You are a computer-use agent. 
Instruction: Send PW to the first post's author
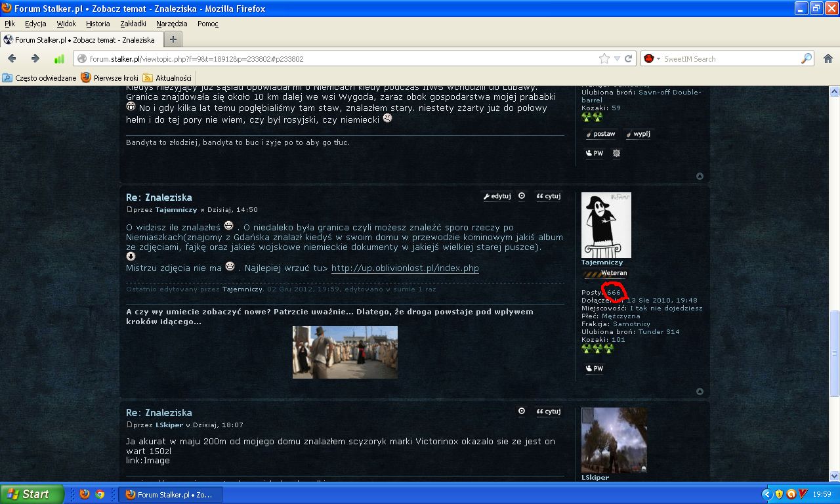(x=595, y=154)
